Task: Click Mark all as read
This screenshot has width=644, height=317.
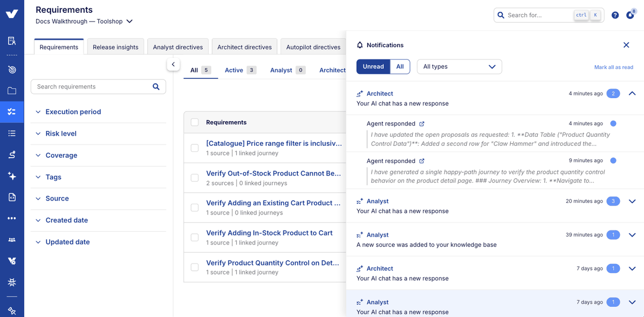Action: 613,67
